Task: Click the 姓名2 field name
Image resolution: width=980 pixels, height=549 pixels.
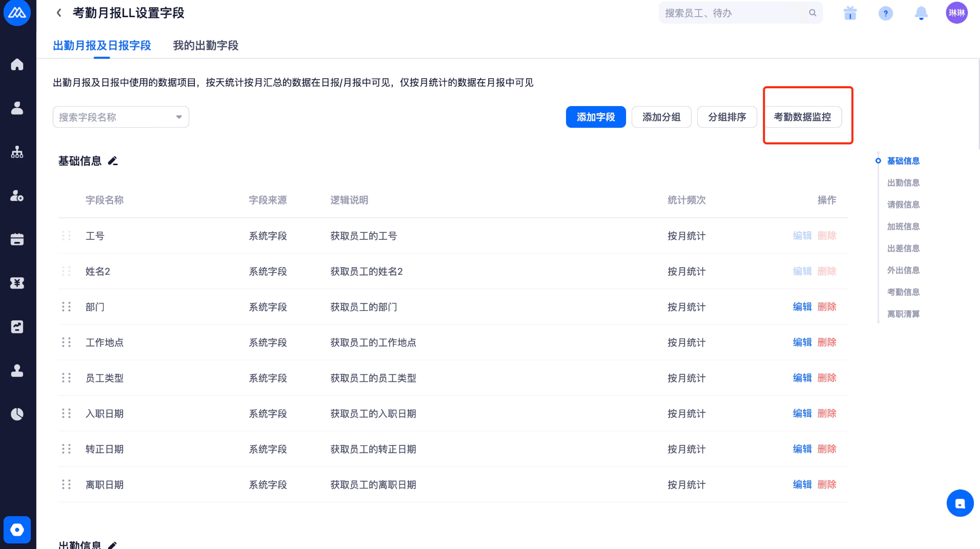Action: point(98,271)
